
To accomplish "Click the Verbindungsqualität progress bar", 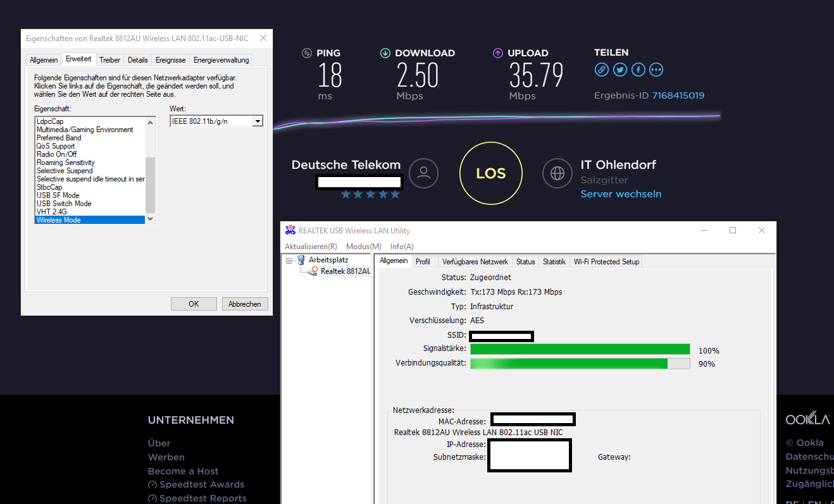I will (x=580, y=363).
